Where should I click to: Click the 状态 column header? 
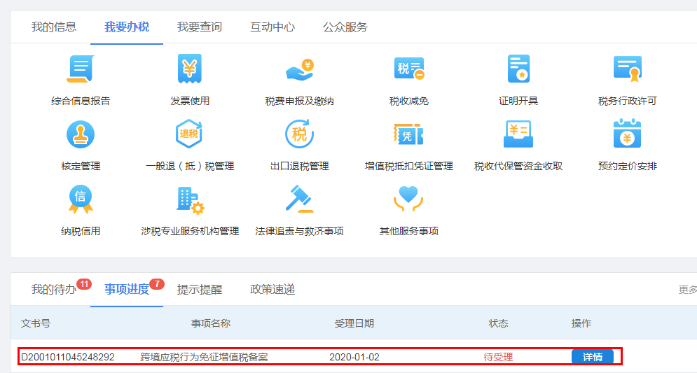tap(498, 324)
